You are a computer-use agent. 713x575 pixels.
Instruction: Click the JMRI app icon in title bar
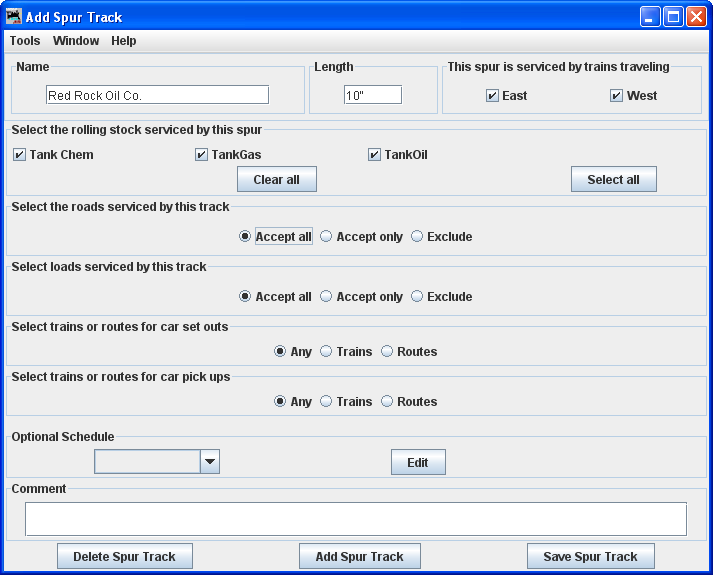click(x=14, y=17)
